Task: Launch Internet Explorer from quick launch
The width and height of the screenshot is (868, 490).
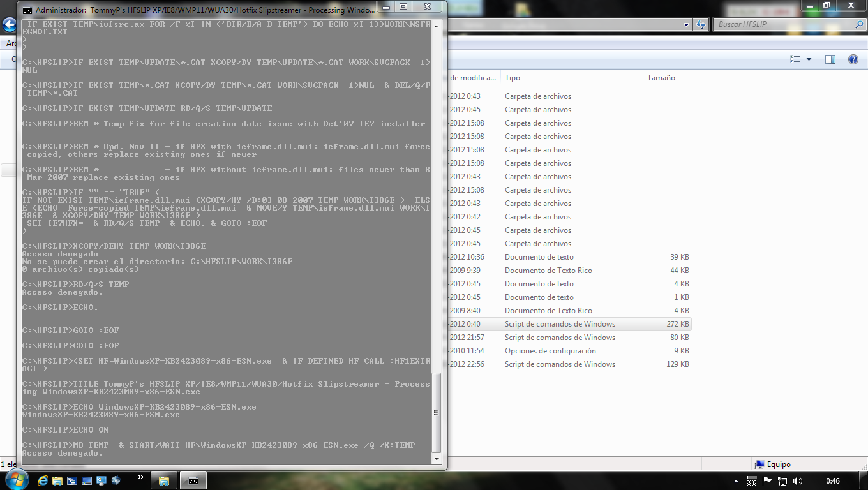Action: [43, 480]
